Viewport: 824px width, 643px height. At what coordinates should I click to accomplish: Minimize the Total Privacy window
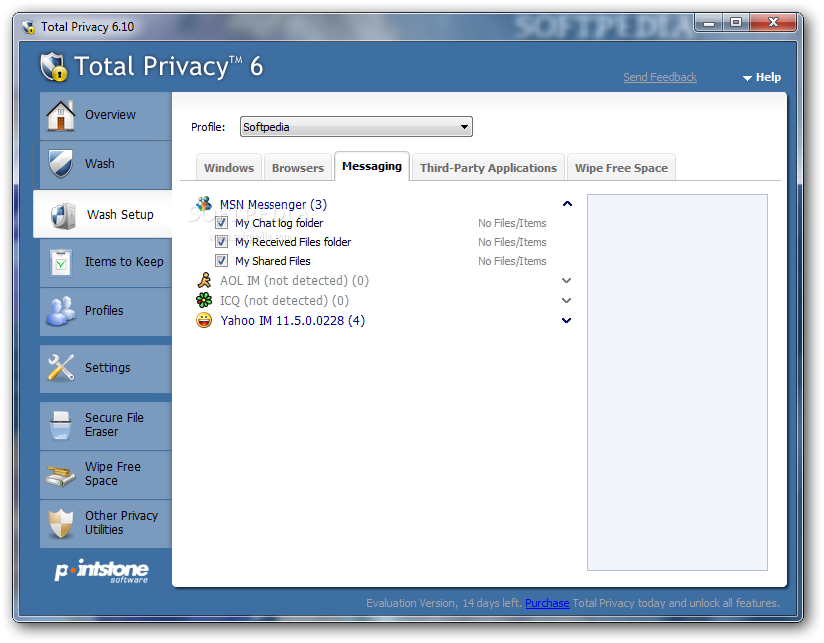click(x=709, y=23)
